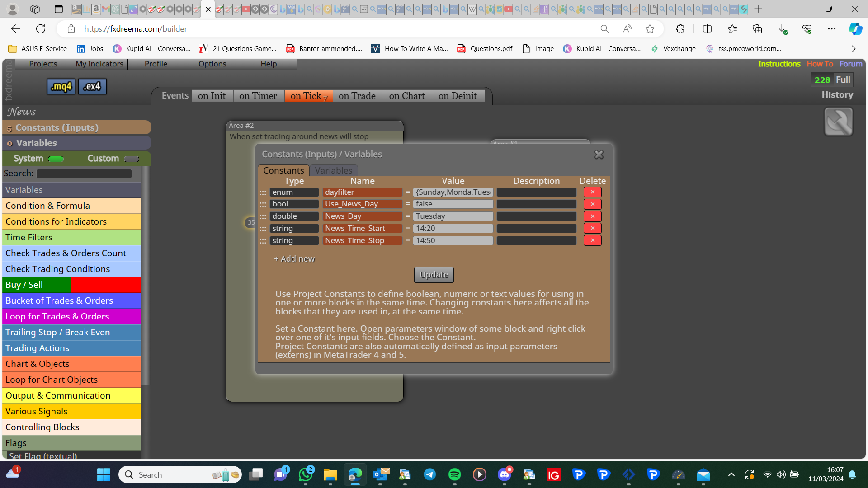Select the on Init event tab

click(x=212, y=96)
